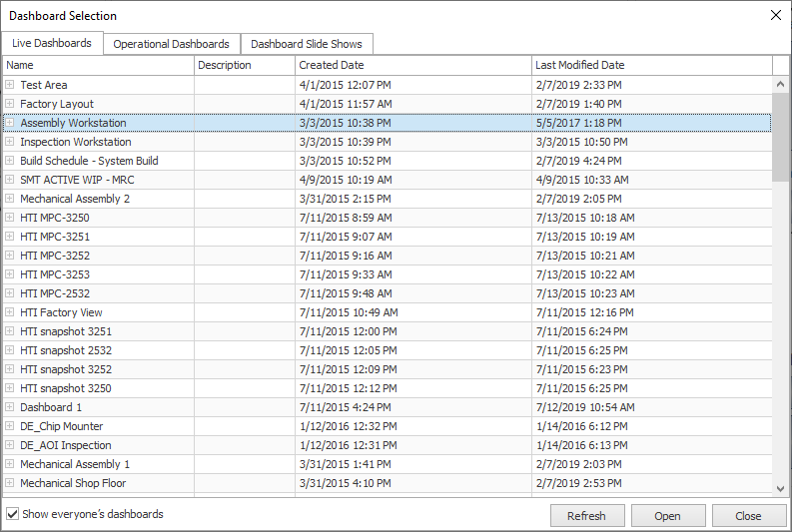This screenshot has height=532, width=792.
Task: Close the Dashboard Selection dialog with X
Action: pyautogui.click(x=776, y=15)
